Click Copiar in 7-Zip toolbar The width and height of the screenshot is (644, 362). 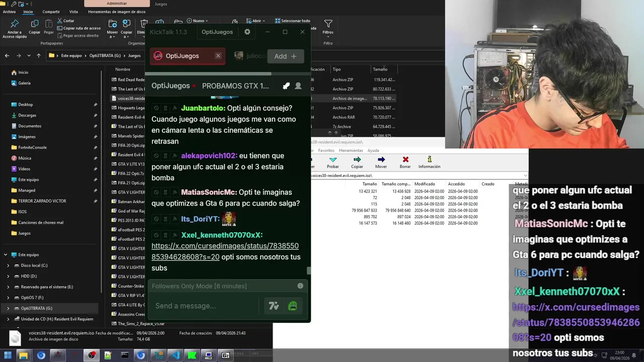pos(357,162)
